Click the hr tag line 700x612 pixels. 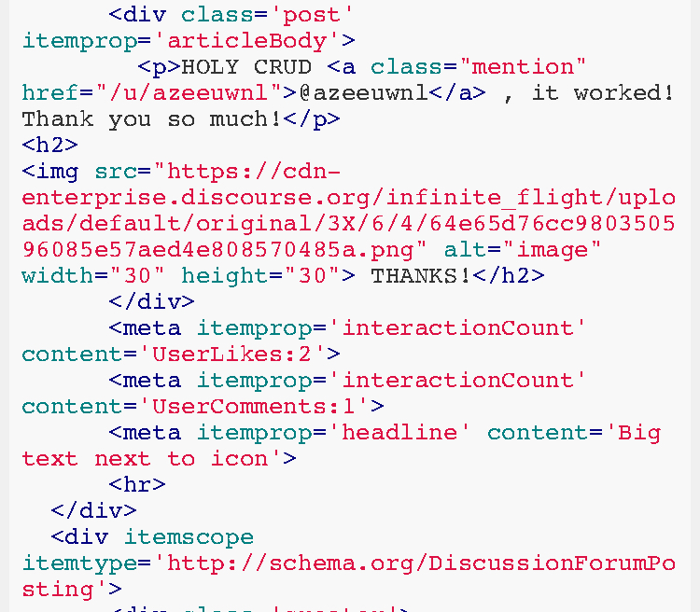tap(137, 485)
